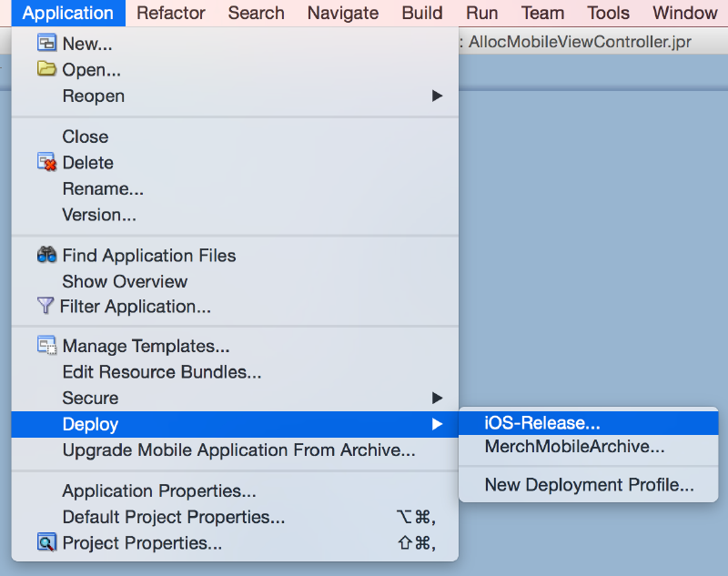Open the Tools menu
Image resolution: width=728 pixels, height=576 pixels.
click(x=607, y=14)
